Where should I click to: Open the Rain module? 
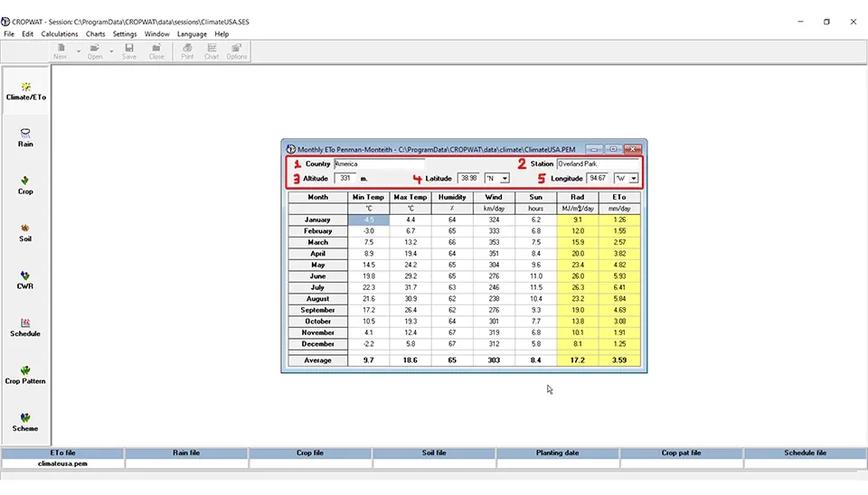click(x=25, y=137)
